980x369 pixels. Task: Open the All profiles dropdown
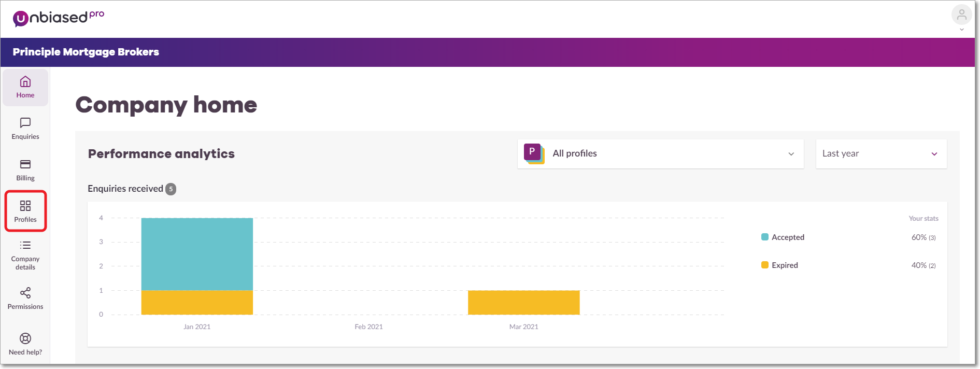[660, 154]
